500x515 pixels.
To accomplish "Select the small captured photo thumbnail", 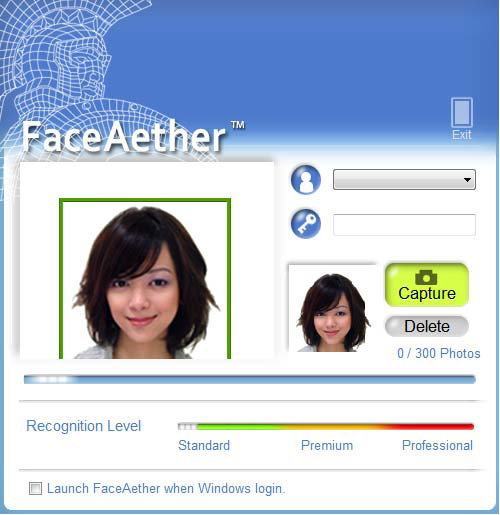I will 332,308.
